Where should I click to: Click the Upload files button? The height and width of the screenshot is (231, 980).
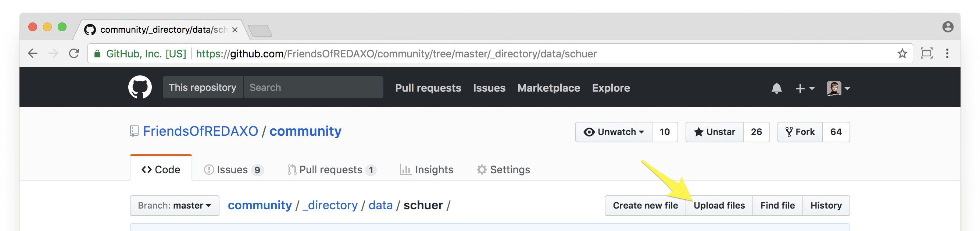click(719, 206)
